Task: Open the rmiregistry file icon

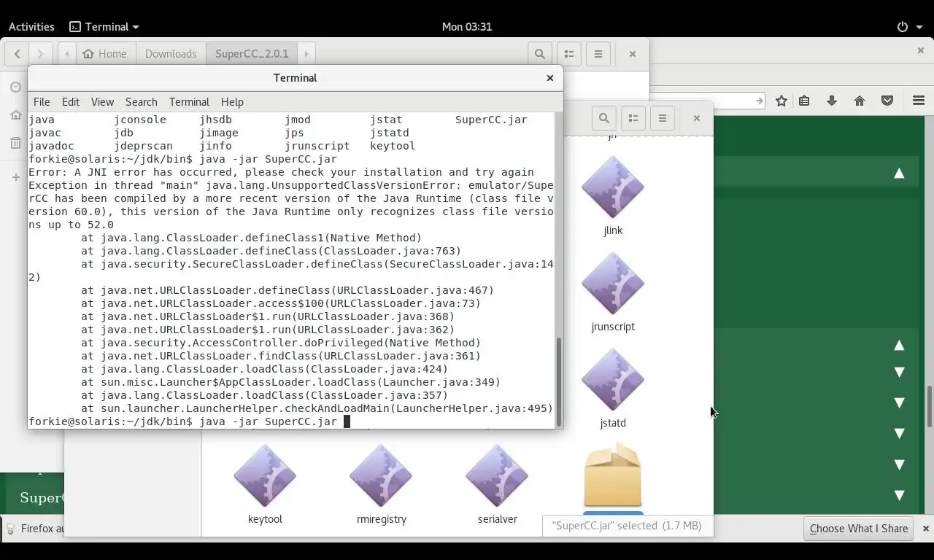Action: (x=381, y=476)
